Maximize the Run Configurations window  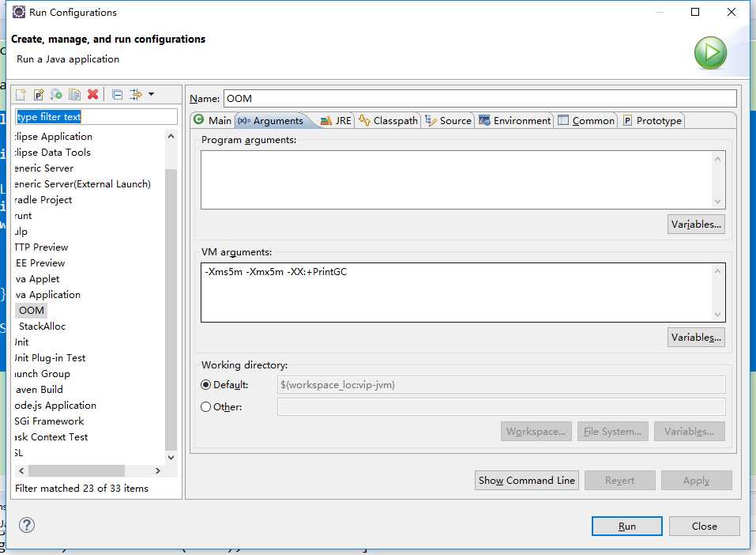click(x=694, y=12)
